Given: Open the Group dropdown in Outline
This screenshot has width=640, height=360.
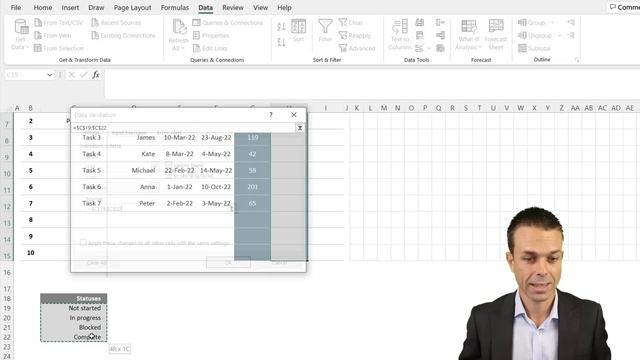Looking at the screenshot, I should 536,22.
